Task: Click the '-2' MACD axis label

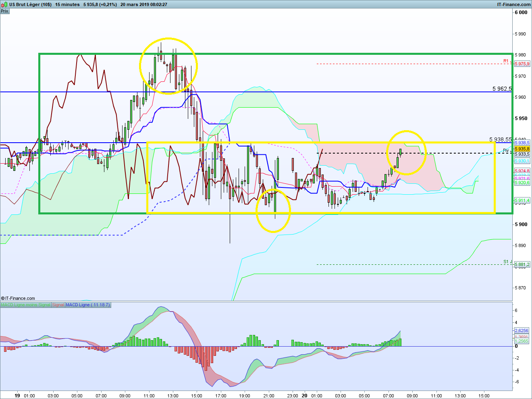Action: point(516,358)
